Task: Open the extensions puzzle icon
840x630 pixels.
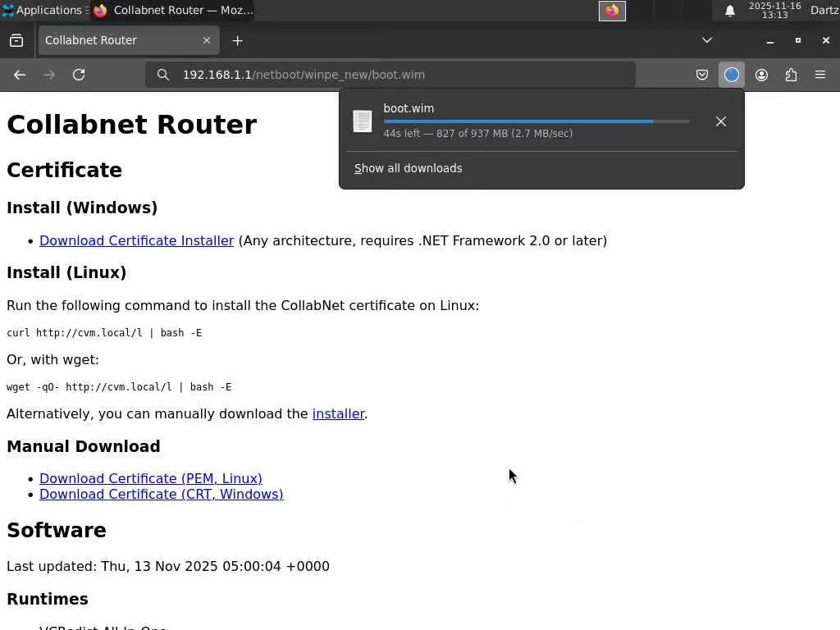Action: [792, 75]
